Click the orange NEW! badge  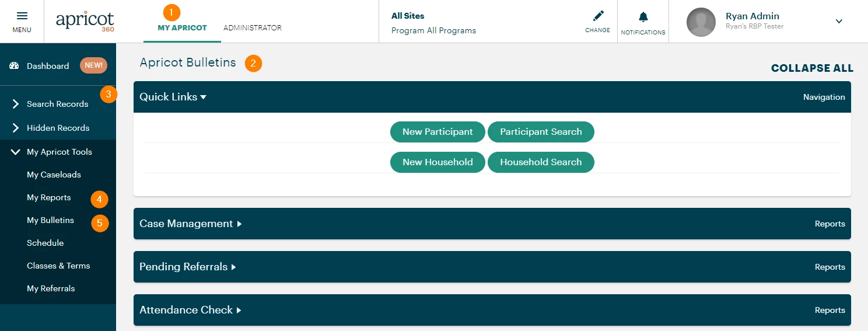pyautogui.click(x=93, y=65)
